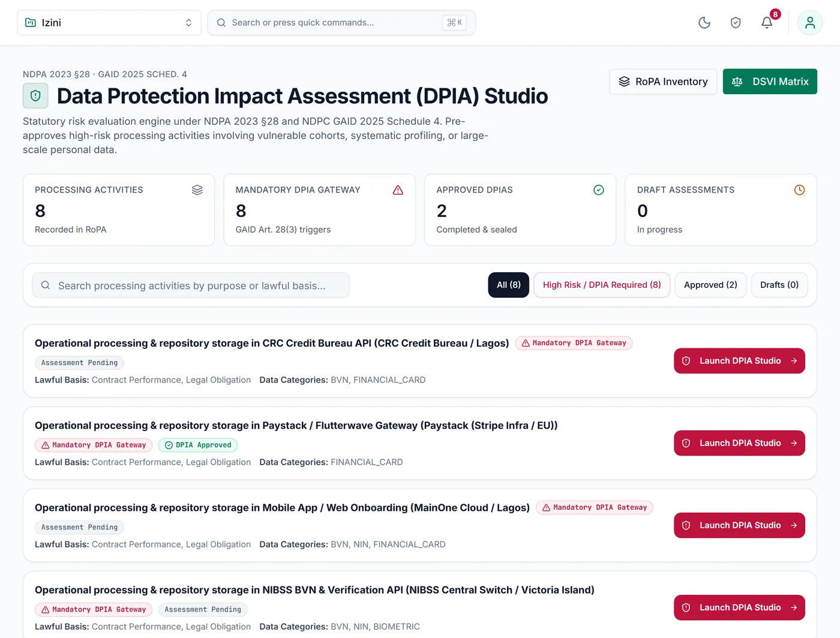The width and height of the screenshot is (840, 638).
Task: Click 'BVN, NIN, BIOMETRIC' data categories
Action: pyautogui.click(x=375, y=627)
